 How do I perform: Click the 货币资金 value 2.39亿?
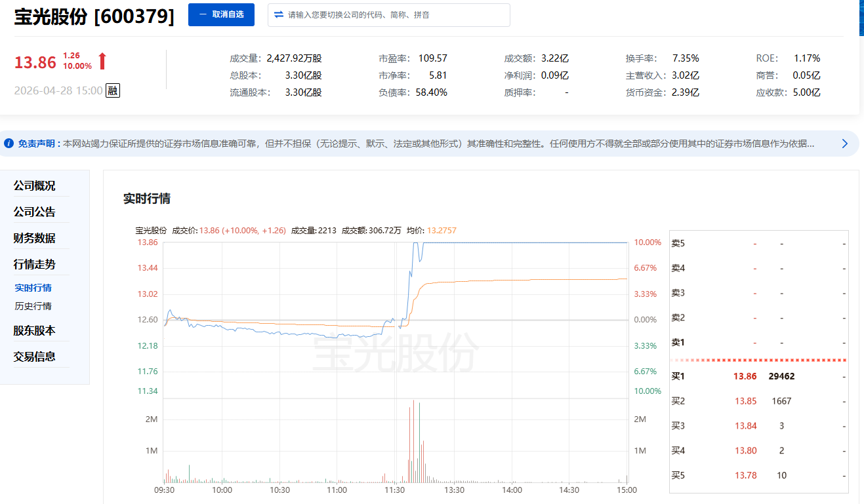pyautogui.click(x=686, y=92)
